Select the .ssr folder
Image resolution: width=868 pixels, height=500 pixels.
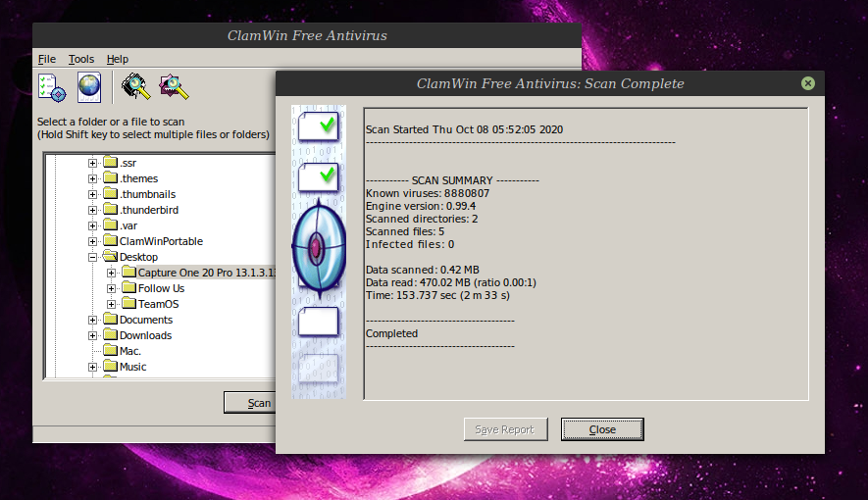tap(128, 163)
